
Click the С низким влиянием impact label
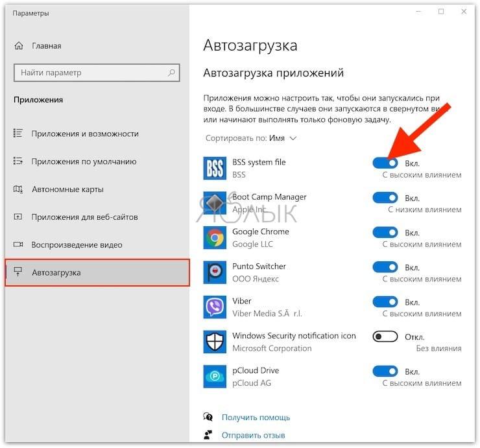[x=425, y=209]
